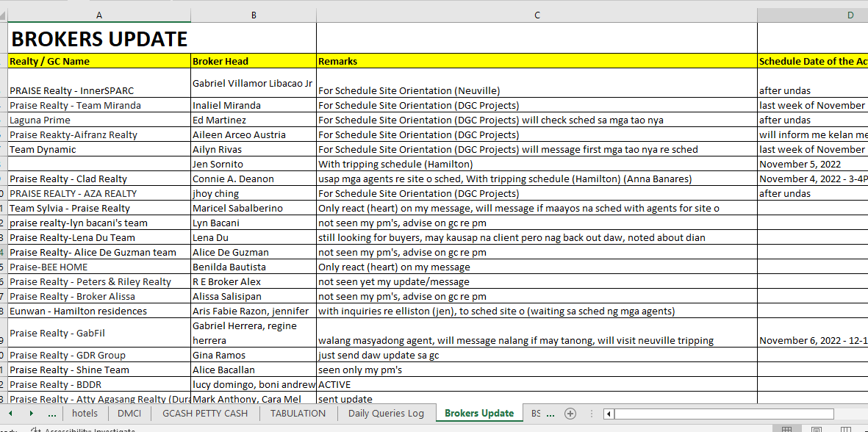Screen dimensions: 868x432
Task: Click the Remarks header cell
Action: tap(537, 62)
